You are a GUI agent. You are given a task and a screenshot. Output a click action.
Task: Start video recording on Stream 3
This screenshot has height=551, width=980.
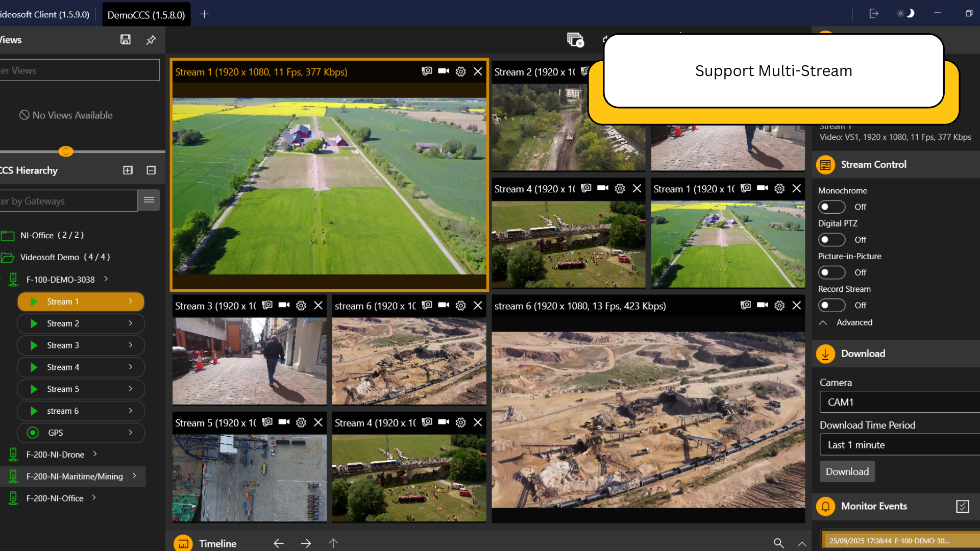(284, 305)
